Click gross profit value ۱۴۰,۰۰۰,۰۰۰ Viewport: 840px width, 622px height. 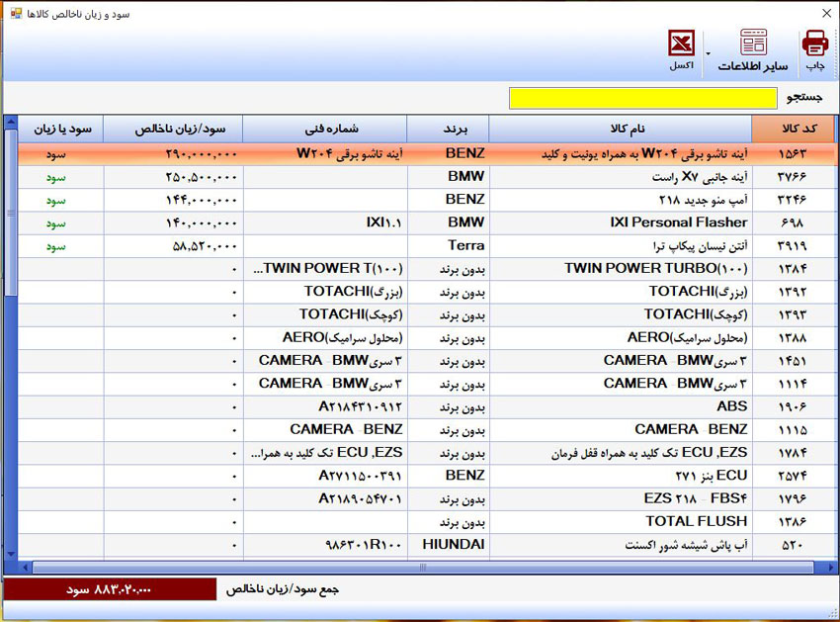[x=201, y=223]
